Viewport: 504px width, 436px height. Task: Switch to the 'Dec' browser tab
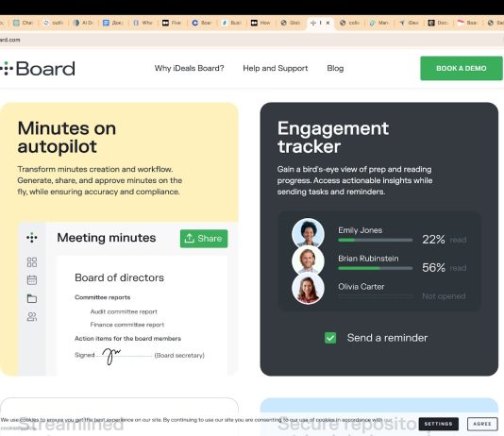[409, 23]
